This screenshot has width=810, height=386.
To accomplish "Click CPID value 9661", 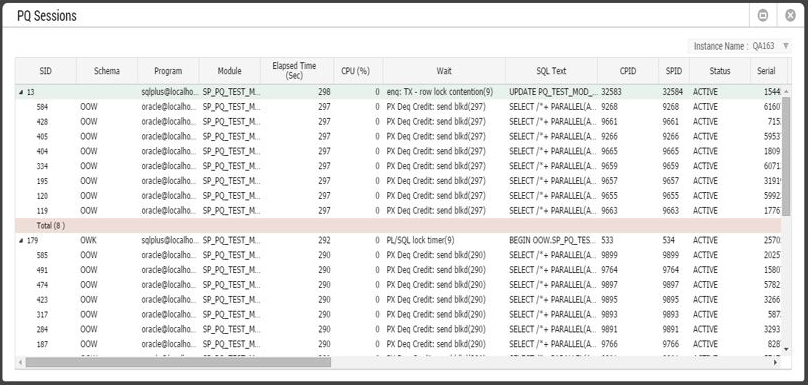I will (x=609, y=122).
